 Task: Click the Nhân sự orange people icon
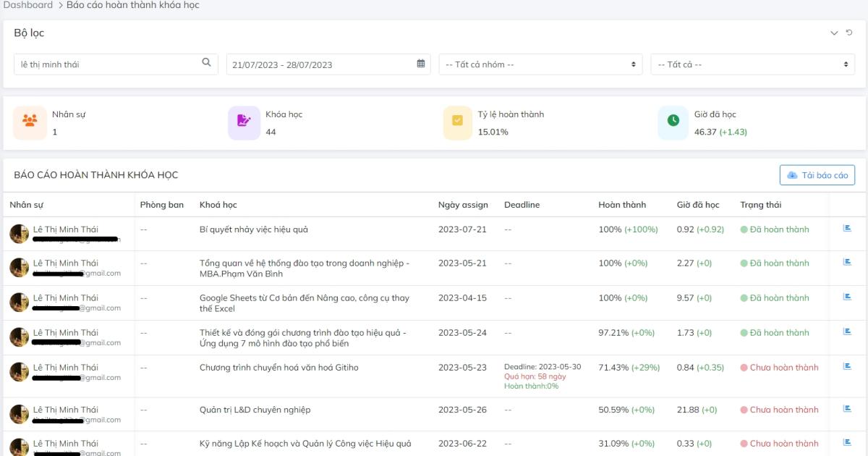tap(30, 121)
